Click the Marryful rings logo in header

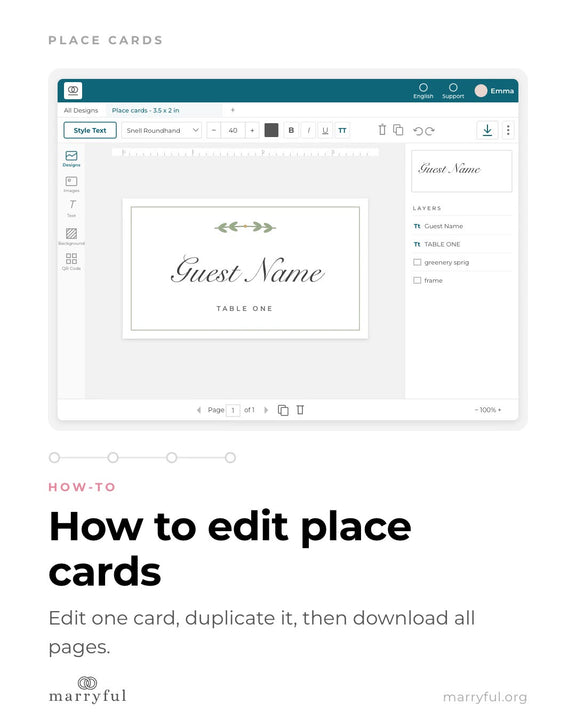[73, 90]
